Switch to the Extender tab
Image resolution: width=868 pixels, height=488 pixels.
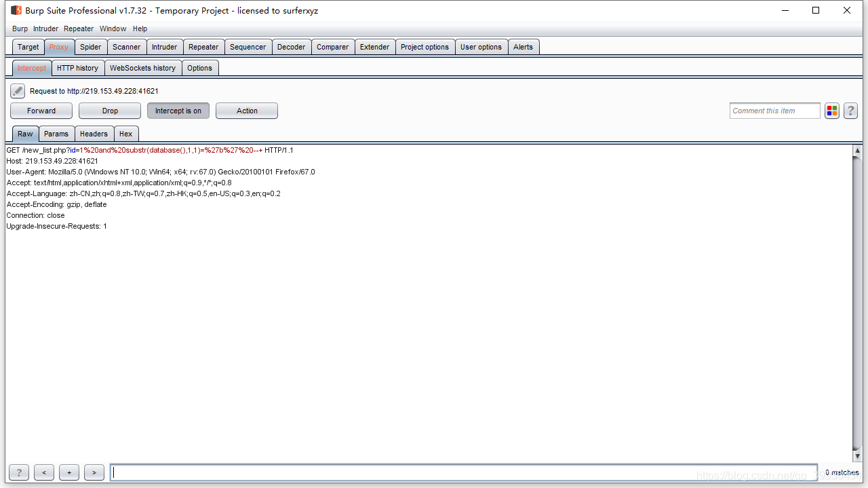[x=375, y=47]
